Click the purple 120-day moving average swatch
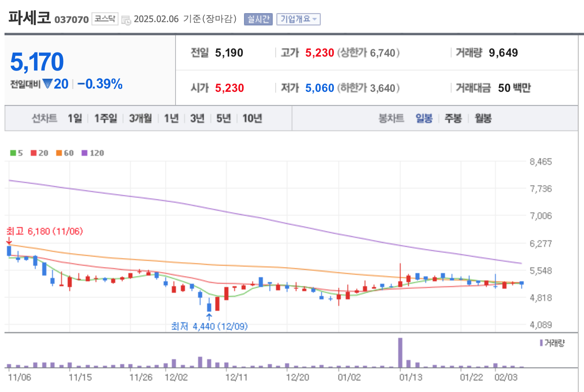This screenshot has height=392, width=584. click(x=84, y=153)
